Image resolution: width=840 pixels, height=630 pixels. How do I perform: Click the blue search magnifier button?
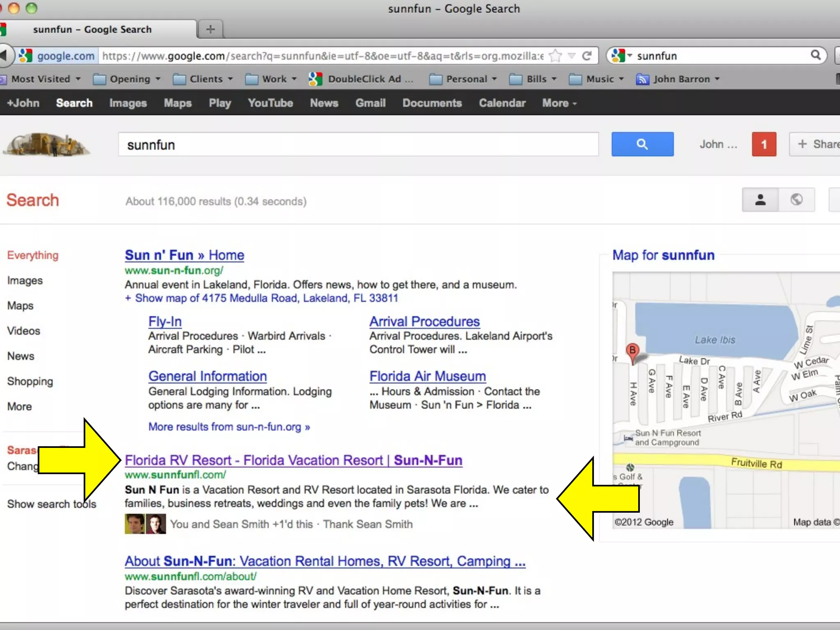pos(642,144)
